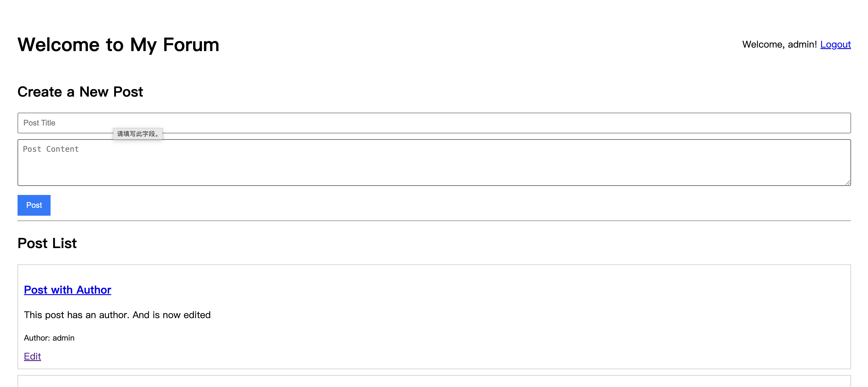Click the word 'admin' in the author line
The width and height of the screenshot is (868, 387).
(63, 338)
